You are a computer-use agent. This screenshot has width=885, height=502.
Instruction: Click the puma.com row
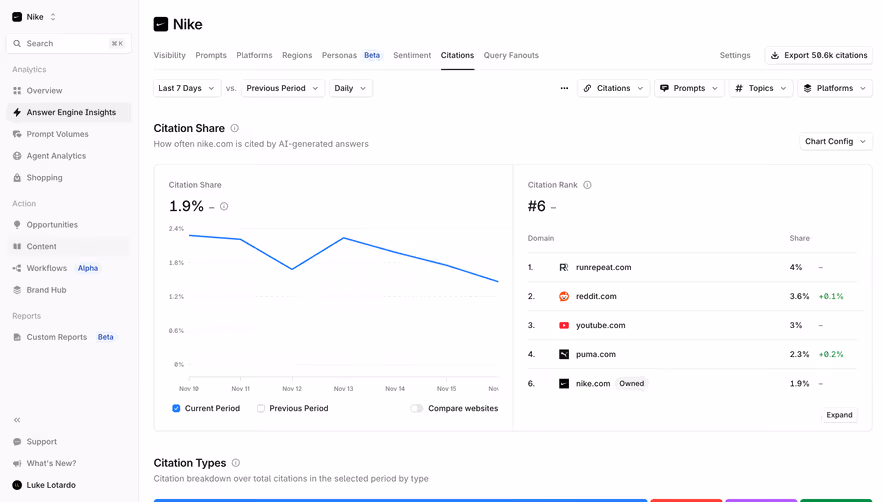pos(692,355)
